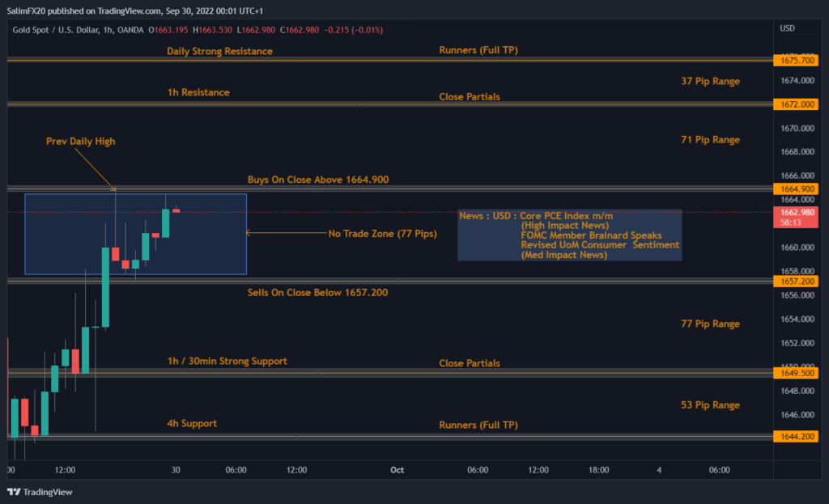This screenshot has width=829, height=504.
Task: Click the current price 1662.980 label
Action: click(x=797, y=214)
